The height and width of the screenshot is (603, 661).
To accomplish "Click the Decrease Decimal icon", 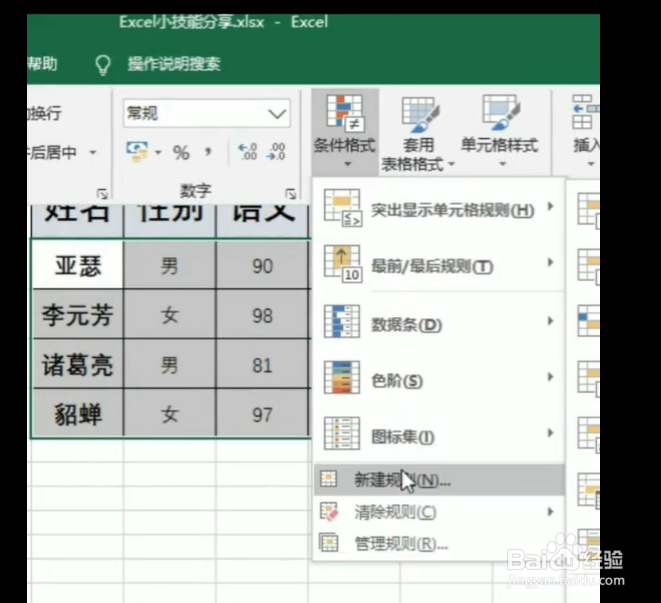I will (x=276, y=152).
